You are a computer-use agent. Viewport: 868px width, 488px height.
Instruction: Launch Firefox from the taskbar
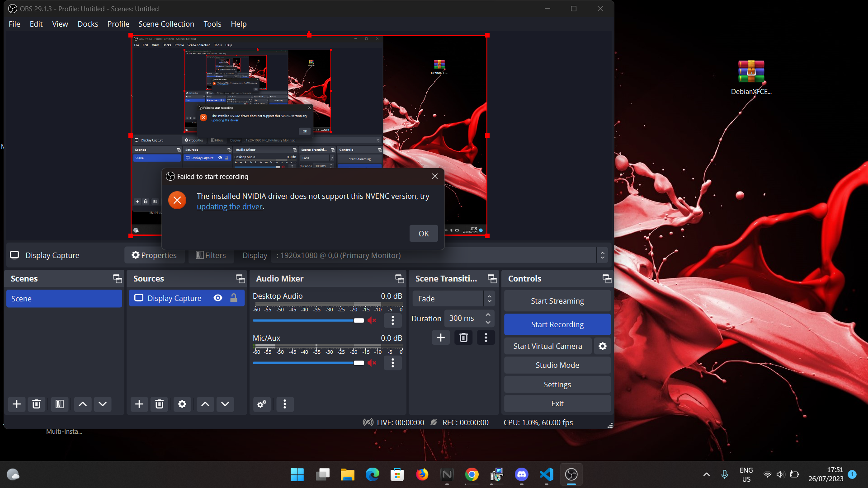click(x=422, y=474)
